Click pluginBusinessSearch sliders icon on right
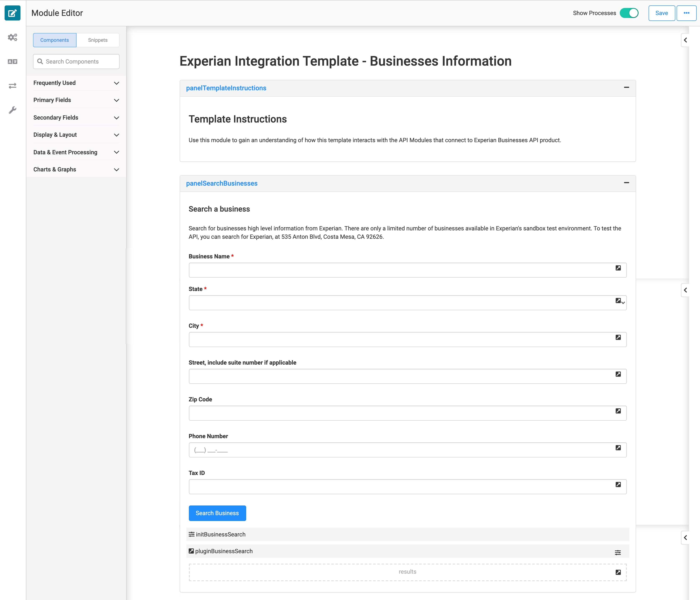Image resolution: width=700 pixels, height=600 pixels. pos(618,552)
